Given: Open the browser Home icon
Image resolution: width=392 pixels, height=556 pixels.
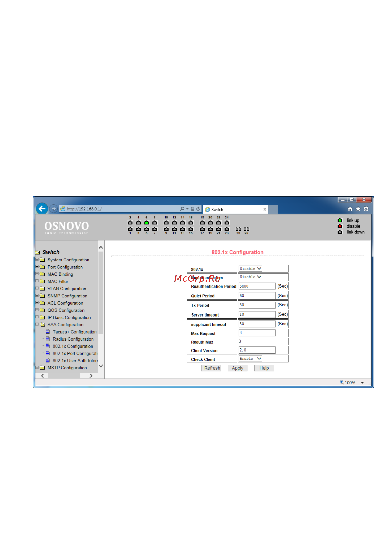Looking at the screenshot, I should coord(350,209).
